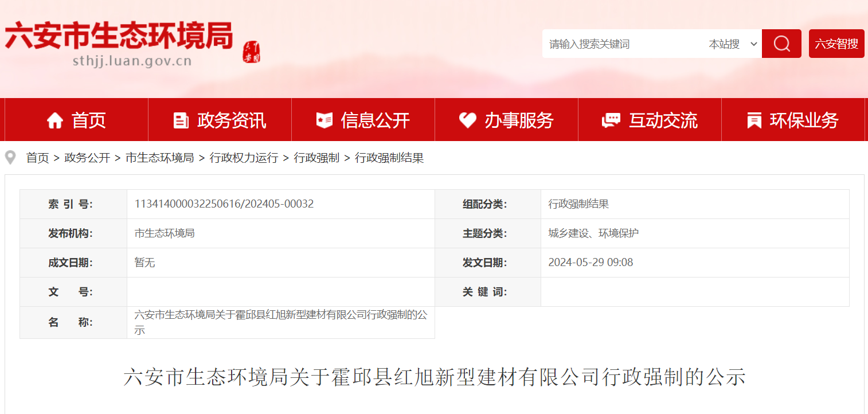Click the 关键词 label cell
The width and height of the screenshot is (868, 414).
pyautogui.click(x=488, y=292)
